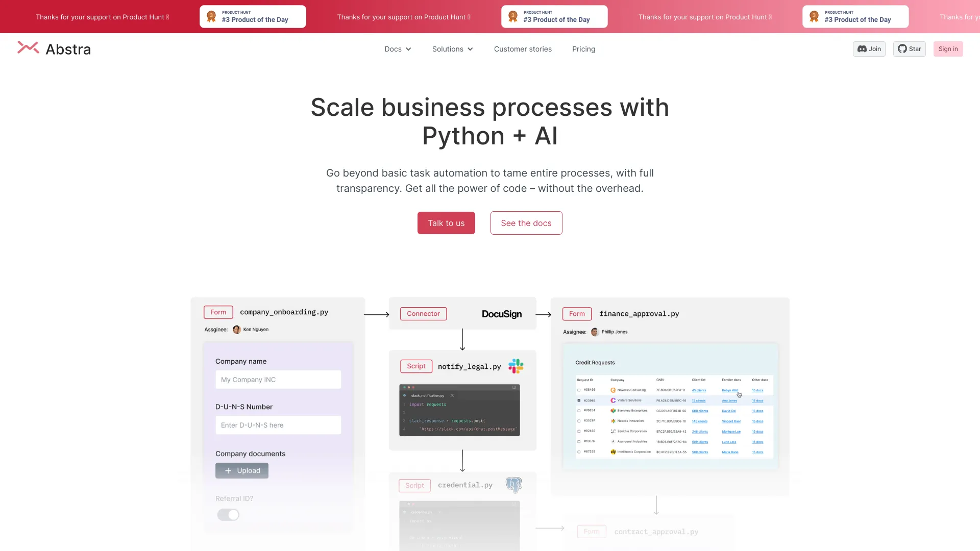This screenshot has width=980, height=551.
Task: Expand the Docs dropdown menu
Action: pyautogui.click(x=398, y=48)
